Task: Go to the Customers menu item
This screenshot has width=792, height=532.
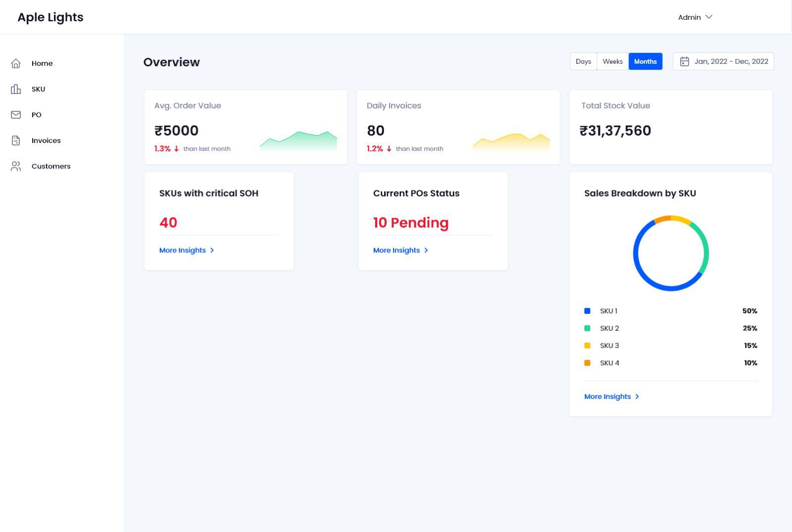Action: (x=51, y=166)
